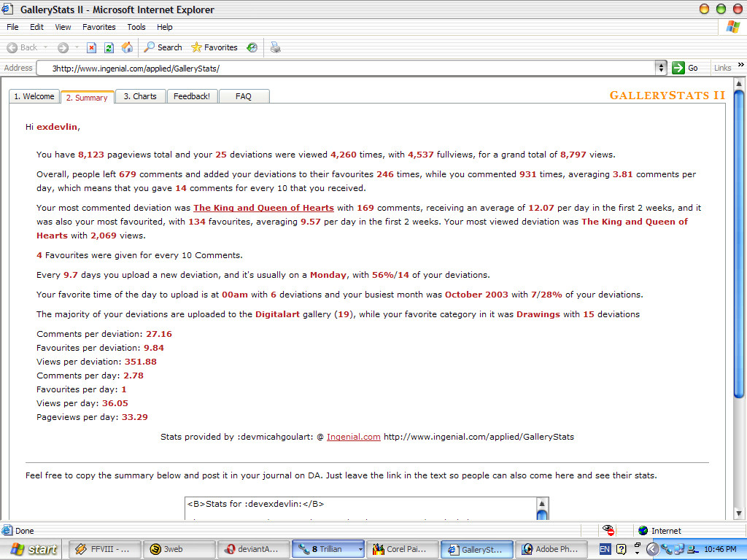Click the GallerySt... taskbar button
Image resolution: width=747 pixels, height=560 pixels.
477,549
